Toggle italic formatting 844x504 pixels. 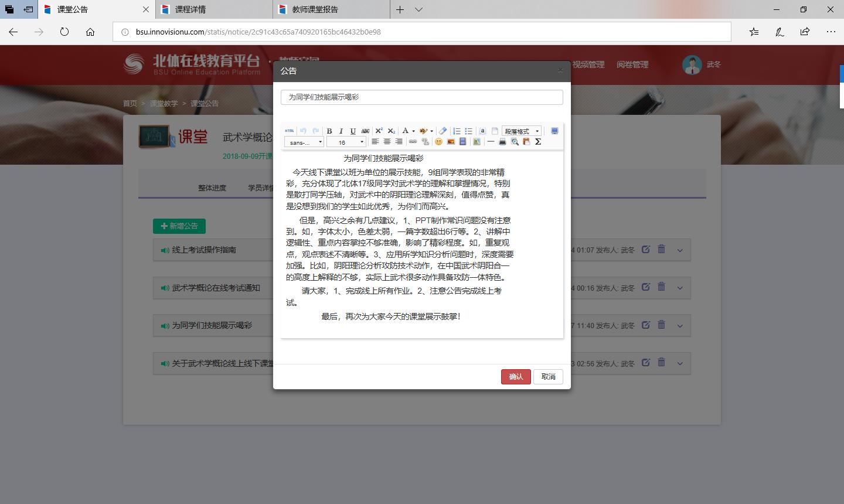(x=341, y=130)
